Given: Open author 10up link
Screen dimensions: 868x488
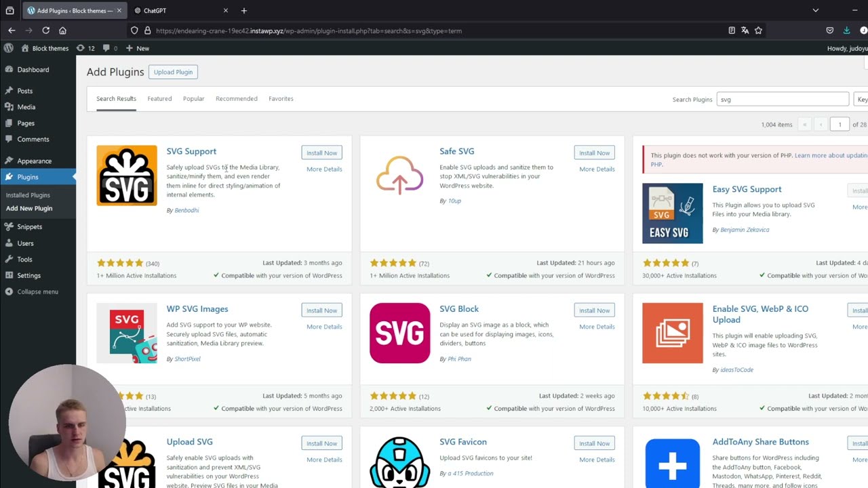Looking at the screenshot, I should point(454,201).
